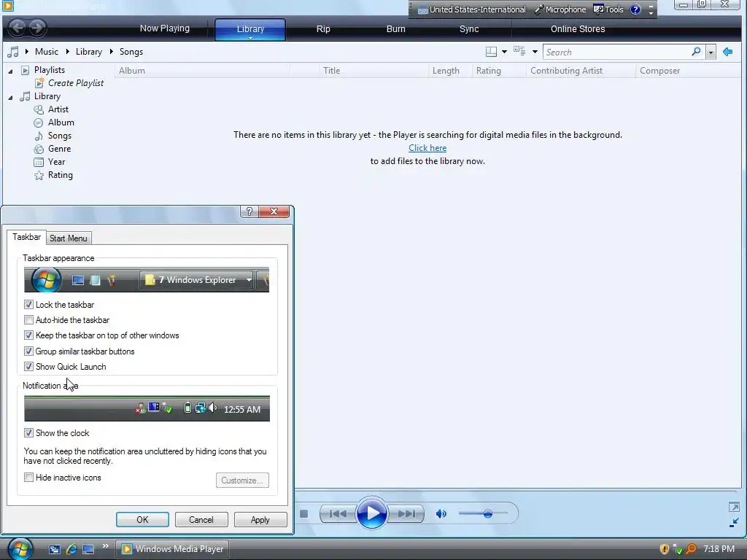Start playback with the Play button

[371, 513]
